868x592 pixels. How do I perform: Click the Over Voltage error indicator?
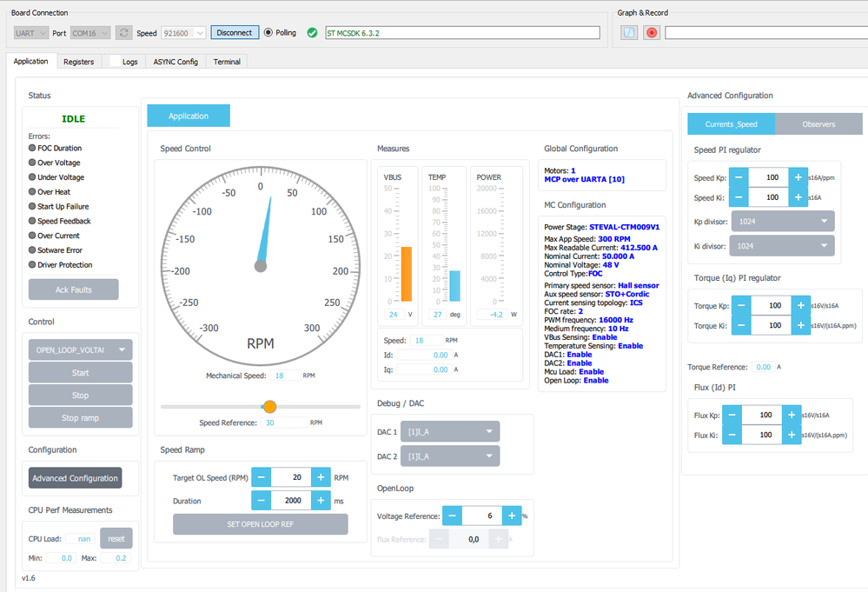pyautogui.click(x=32, y=163)
